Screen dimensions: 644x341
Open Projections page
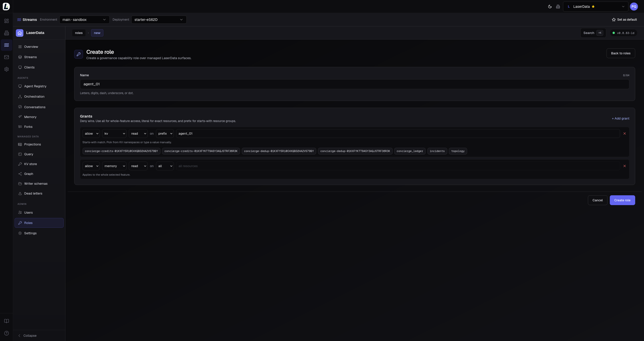(39, 144)
